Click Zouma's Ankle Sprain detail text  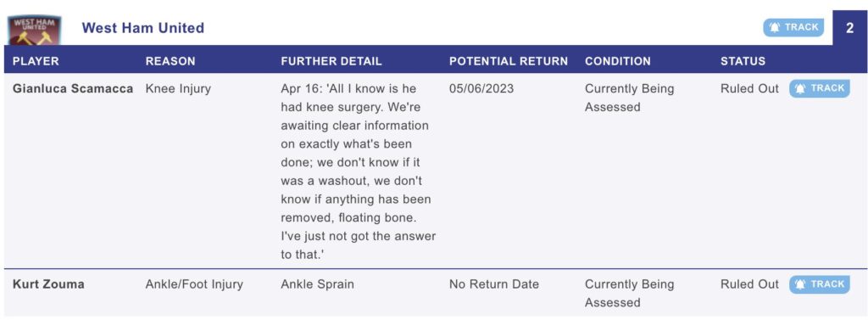[317, 284]
